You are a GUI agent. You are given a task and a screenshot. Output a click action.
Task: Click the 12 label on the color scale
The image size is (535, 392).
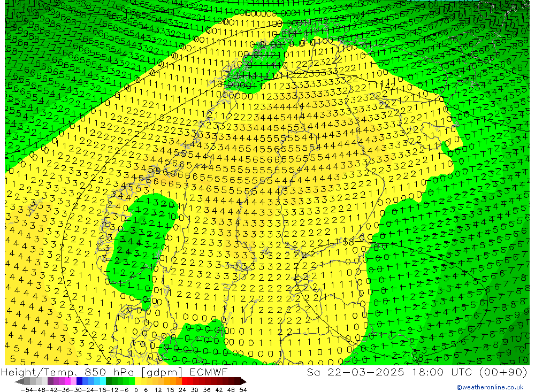(x=158, y=390)
